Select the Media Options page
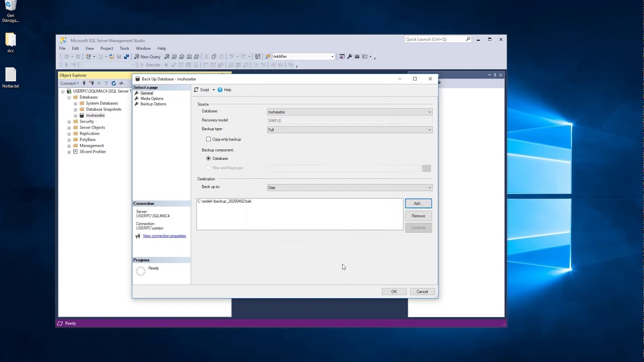644x362 pixels. coord(151,99)
